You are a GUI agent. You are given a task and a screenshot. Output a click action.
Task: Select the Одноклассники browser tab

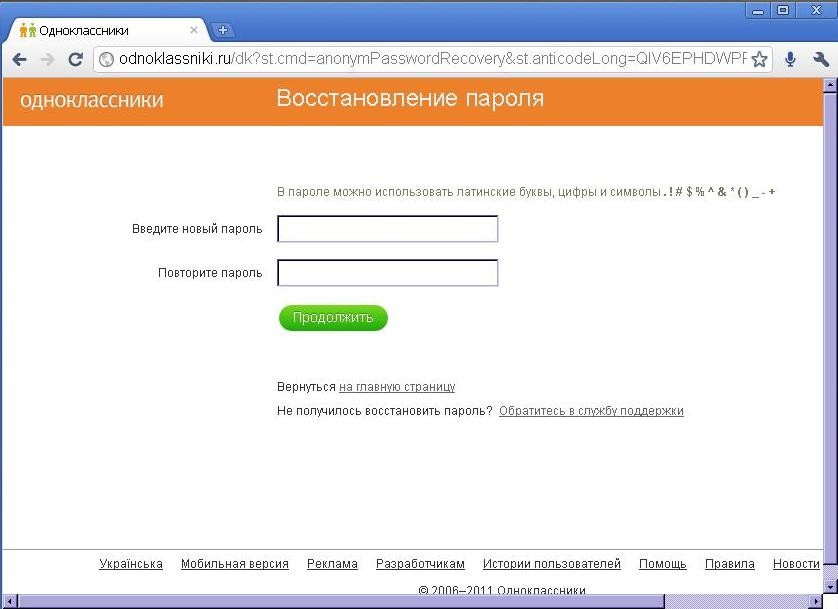[x=107, y=30]
